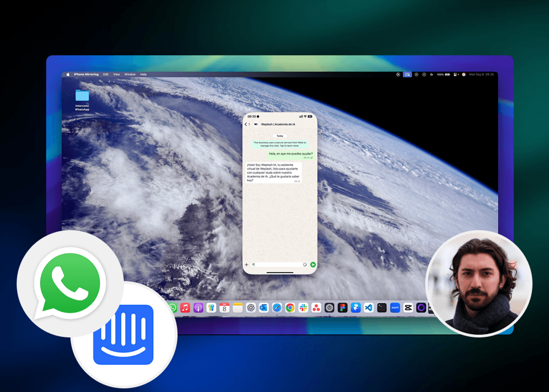
Task: Open CapCut in the dock
Action: (x=408, y=308)
